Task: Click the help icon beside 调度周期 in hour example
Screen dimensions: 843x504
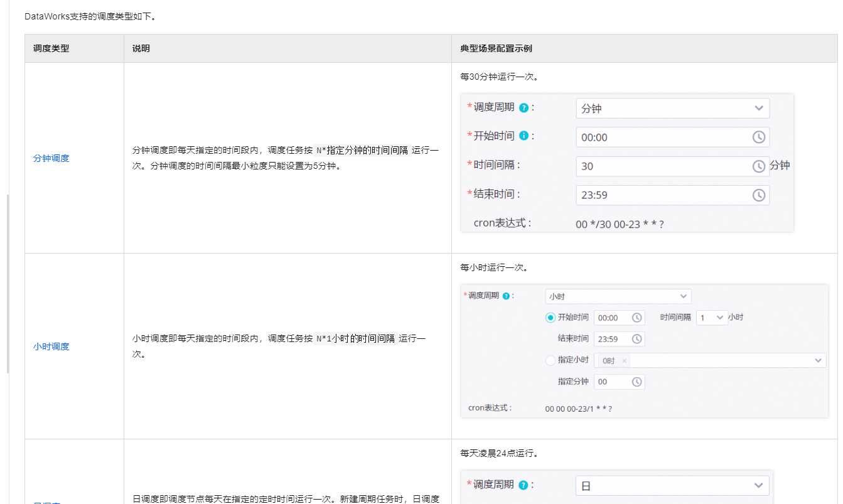Action: [x=506, y=296]
